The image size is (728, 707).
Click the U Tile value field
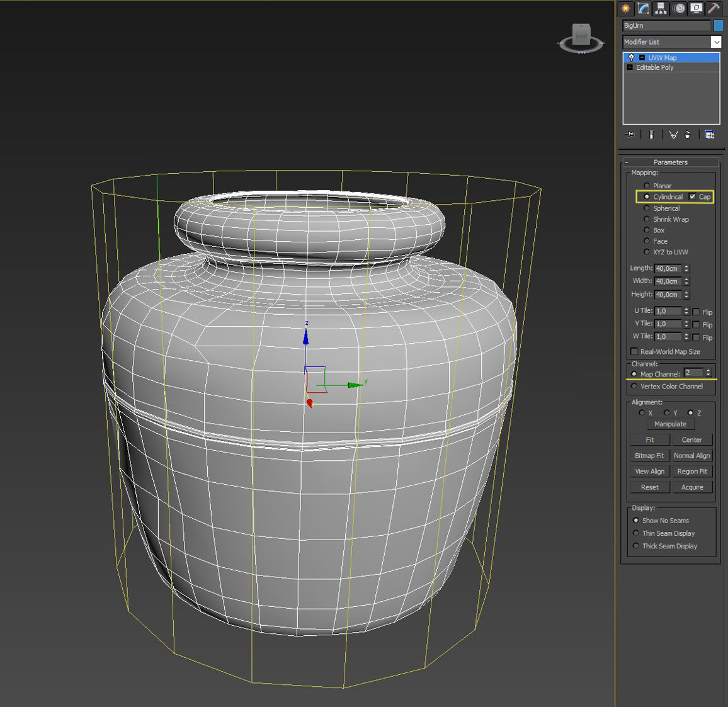point(668,311)
